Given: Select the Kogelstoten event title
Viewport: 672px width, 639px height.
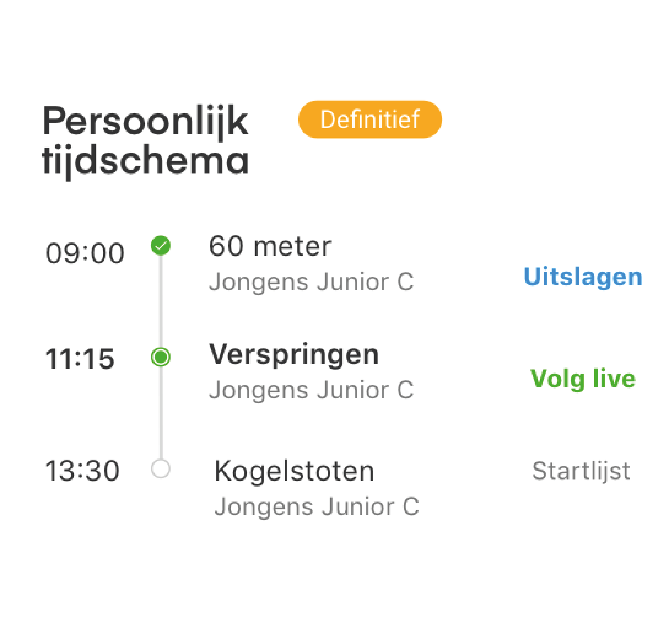Looking at the screenshot, I should point(294,471).
